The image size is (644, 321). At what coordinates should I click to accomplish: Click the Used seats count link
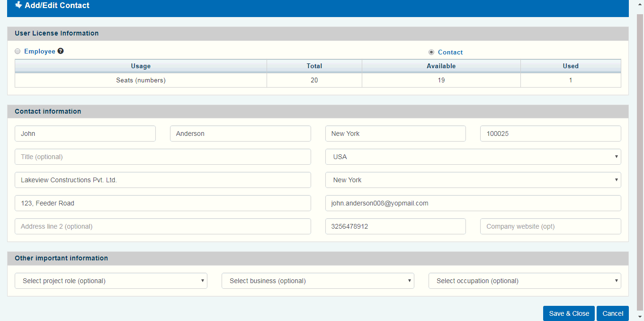pos(571,80)
